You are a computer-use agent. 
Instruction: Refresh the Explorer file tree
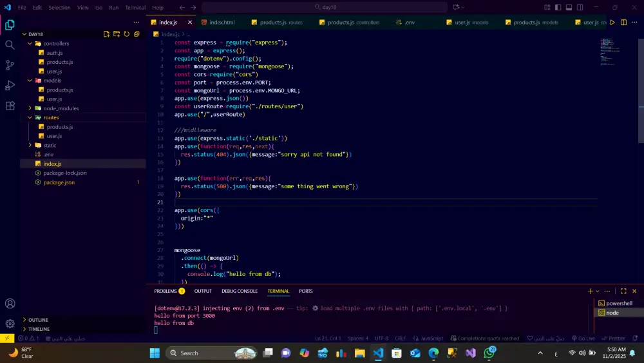tap(126, 34)
